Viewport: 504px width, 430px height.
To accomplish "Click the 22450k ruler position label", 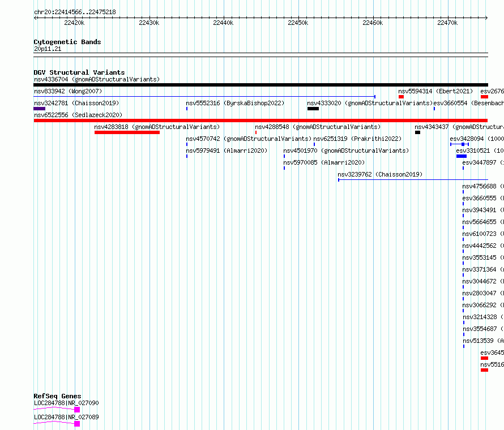I will pos(298,23).
